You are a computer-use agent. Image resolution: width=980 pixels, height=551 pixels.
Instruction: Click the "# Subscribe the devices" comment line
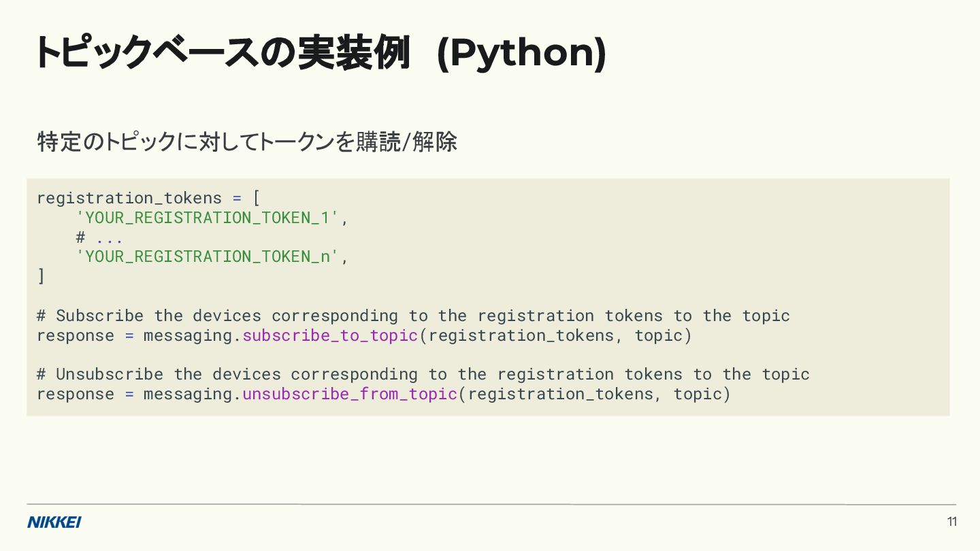coord(413,316)
